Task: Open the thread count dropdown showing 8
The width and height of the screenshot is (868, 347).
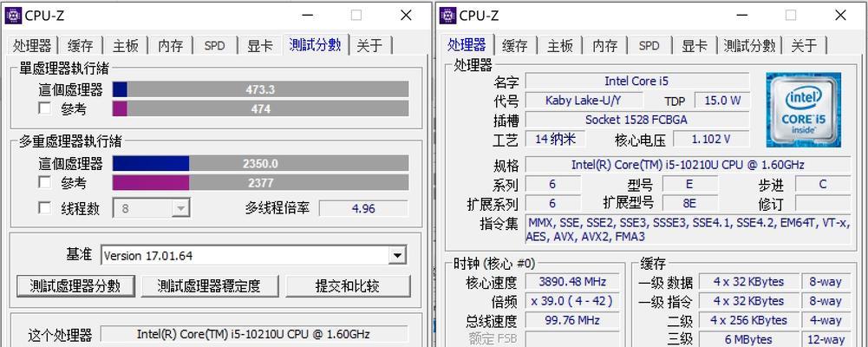Action: (x=152, y=209)
